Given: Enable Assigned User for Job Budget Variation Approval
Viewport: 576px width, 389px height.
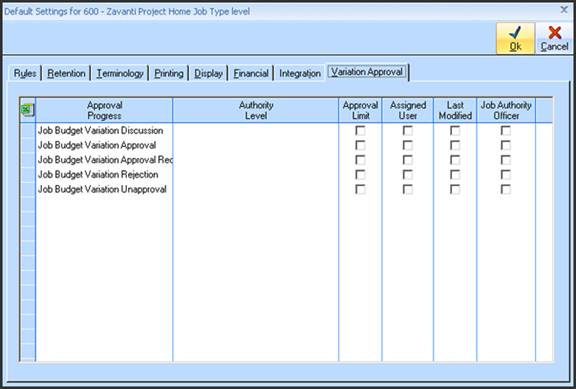Looking at the screenshot, I should click(x=407, y=145).
